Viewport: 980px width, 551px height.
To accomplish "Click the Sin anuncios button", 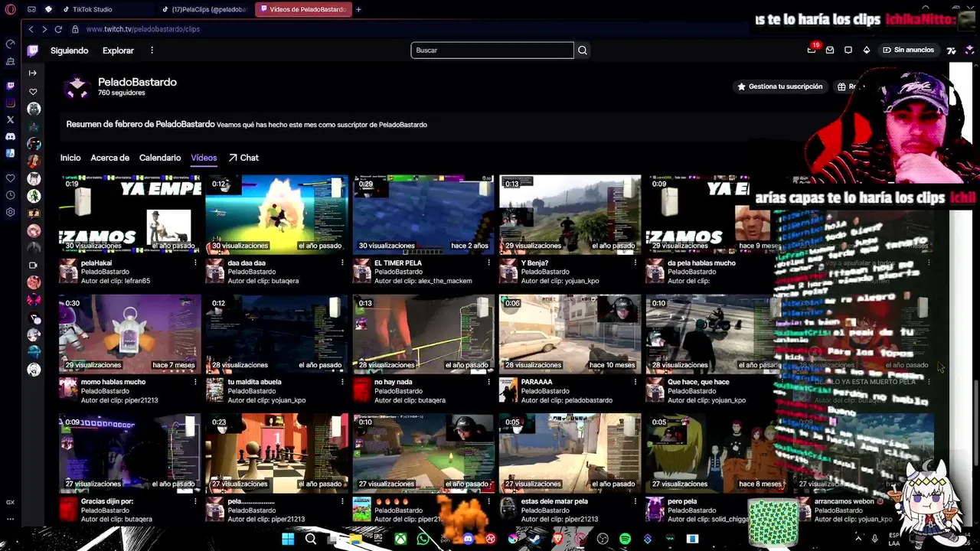I will point(908,50).
